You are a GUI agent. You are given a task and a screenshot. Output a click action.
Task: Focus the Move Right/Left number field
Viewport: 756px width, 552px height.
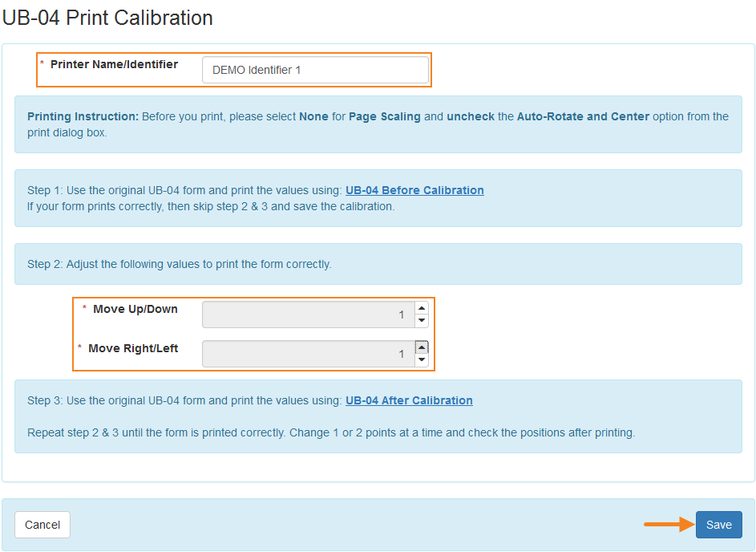tap(308, 354)
